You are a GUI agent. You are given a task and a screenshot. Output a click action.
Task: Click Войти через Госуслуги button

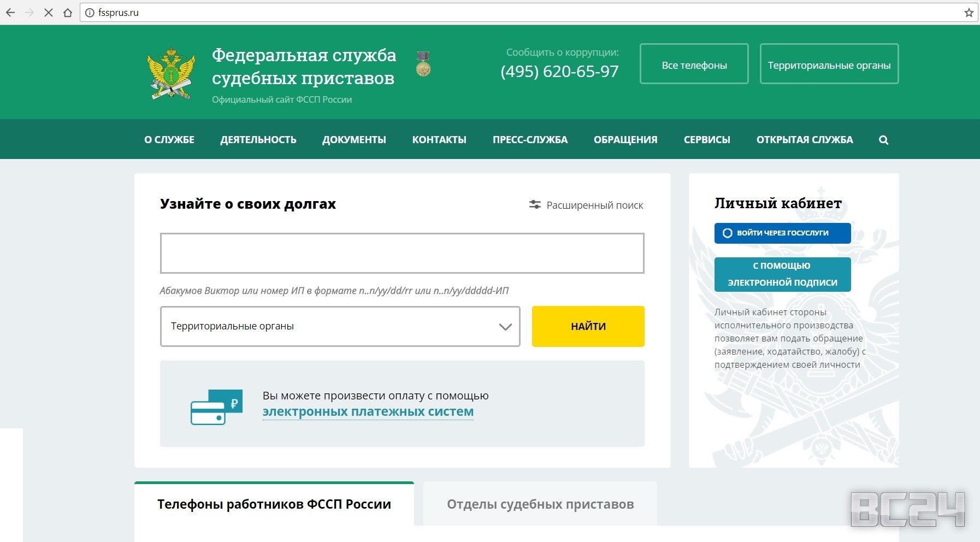pos(782,233)
